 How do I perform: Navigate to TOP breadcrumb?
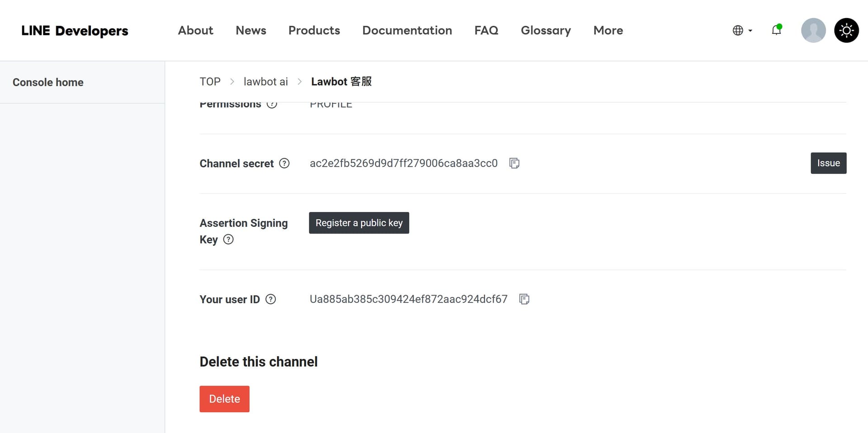210,82
